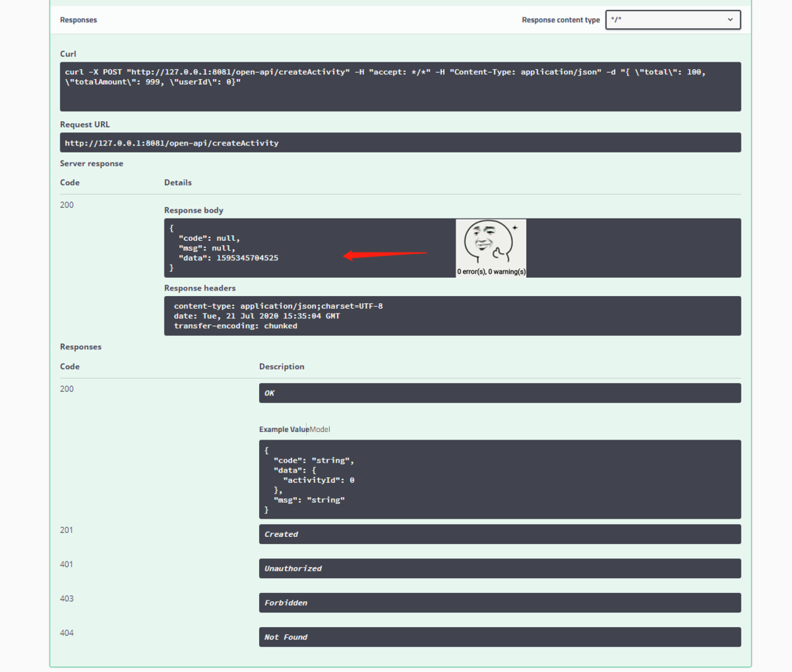This screenshot has width=792, height=672.
Task: Click the 0 error(s), 0 warning(s) caption
Action: point(491,272)
